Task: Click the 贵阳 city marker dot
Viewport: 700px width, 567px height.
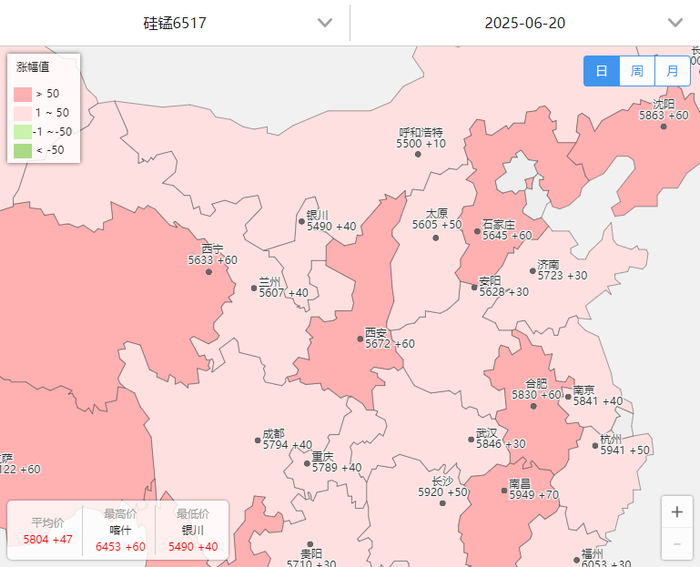Action: pyautogui.click(x=310, y=544)
